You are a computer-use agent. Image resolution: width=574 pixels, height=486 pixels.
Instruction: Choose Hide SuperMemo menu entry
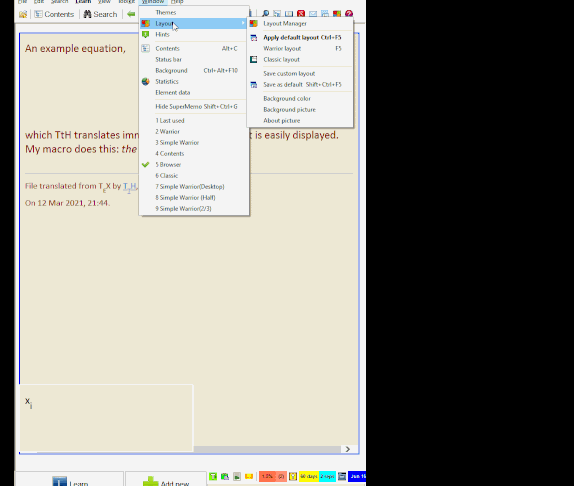pos(194,106)
